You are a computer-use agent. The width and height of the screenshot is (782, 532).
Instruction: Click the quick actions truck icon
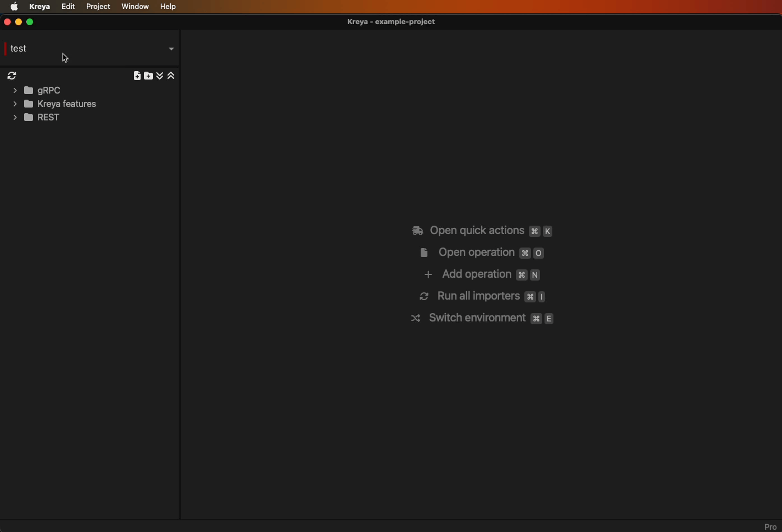point(418,230)
